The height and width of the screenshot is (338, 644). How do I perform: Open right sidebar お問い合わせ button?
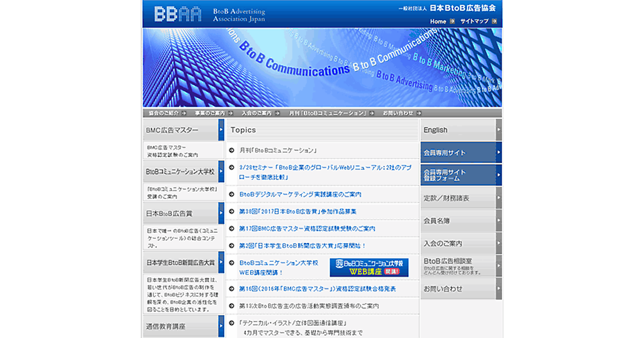pos(462,289)
